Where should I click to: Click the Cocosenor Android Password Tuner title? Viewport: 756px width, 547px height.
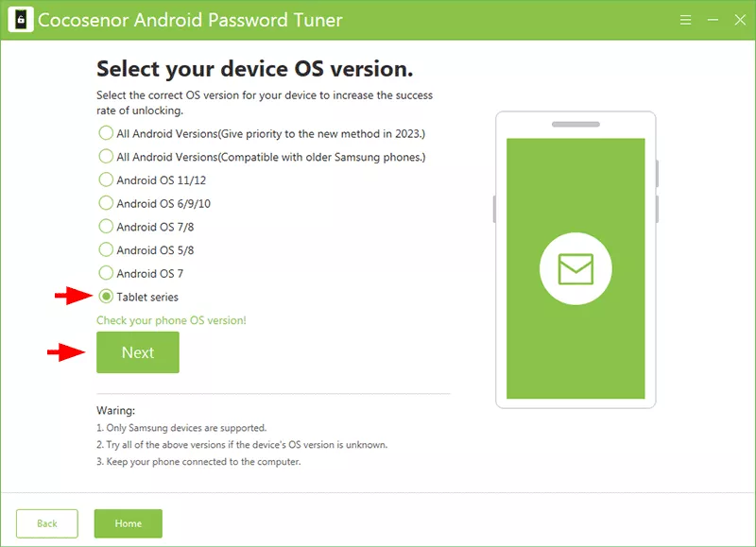(x=190, y=20)
